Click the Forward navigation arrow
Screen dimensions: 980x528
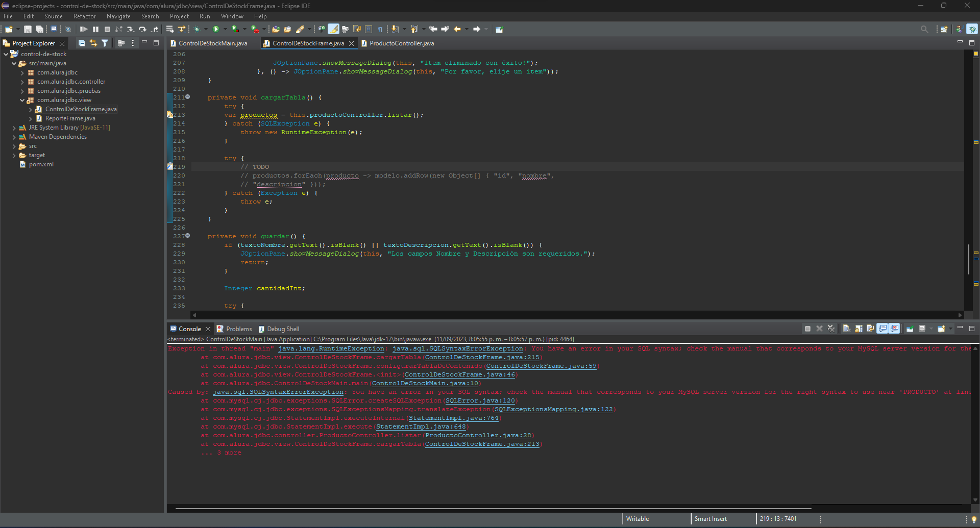[x=477, y=29]
